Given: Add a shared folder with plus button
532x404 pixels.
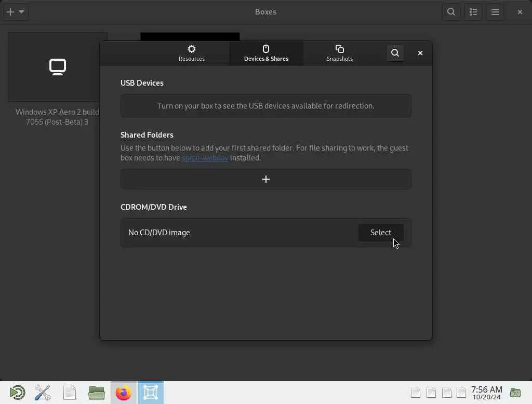Looking at the screenshot, I should point(266,179).
